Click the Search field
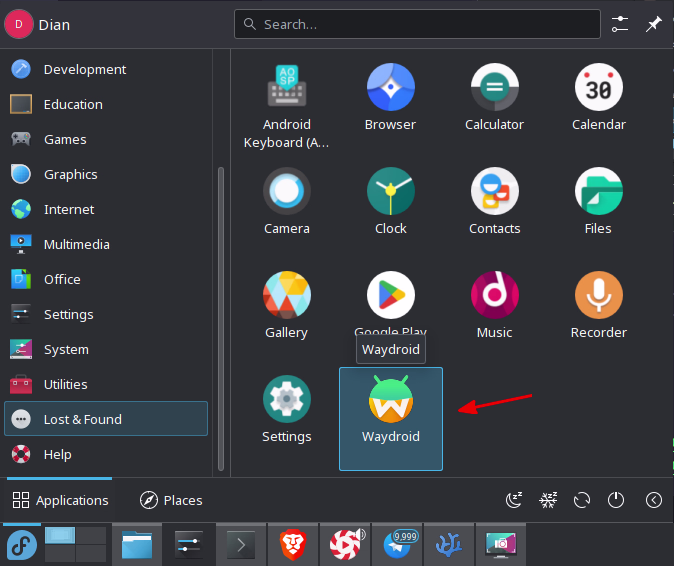Screen dimensions: 674x566 tap(417, 24)
